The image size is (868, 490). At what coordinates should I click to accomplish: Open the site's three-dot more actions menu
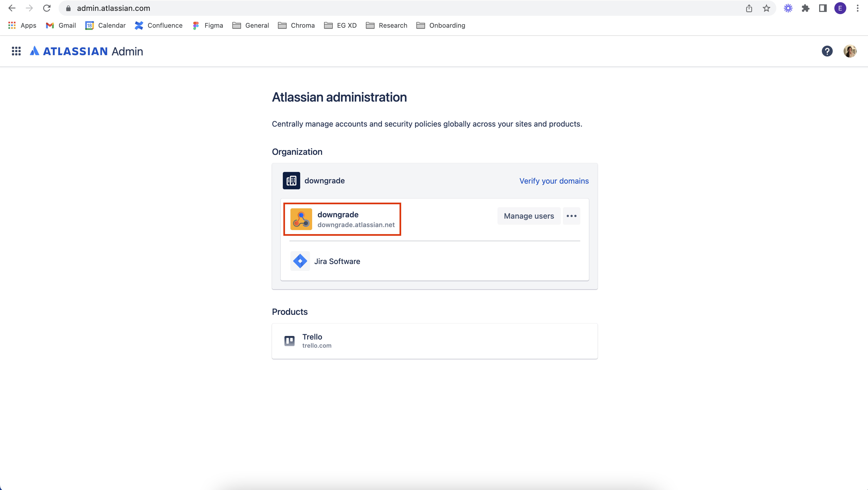pyautogui.click(x=571, y=216)
